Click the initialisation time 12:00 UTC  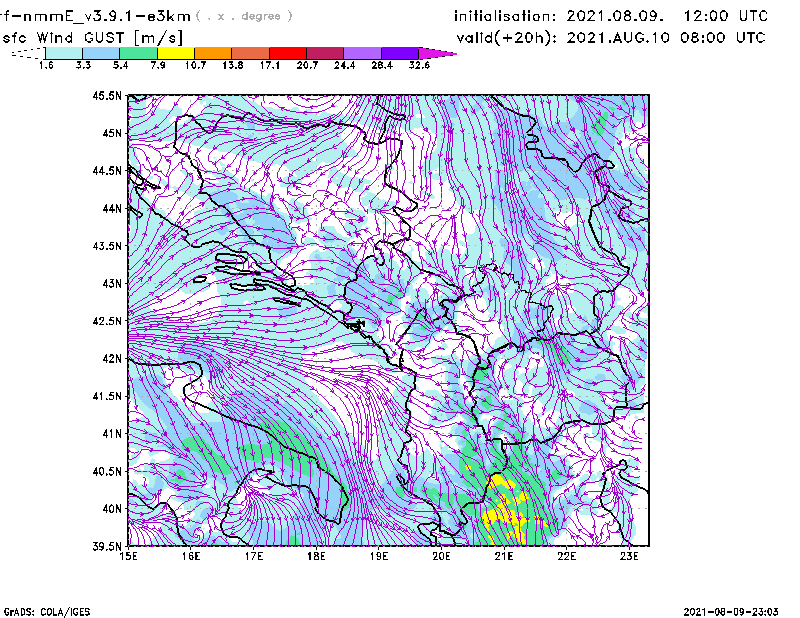tap(726, 16)
